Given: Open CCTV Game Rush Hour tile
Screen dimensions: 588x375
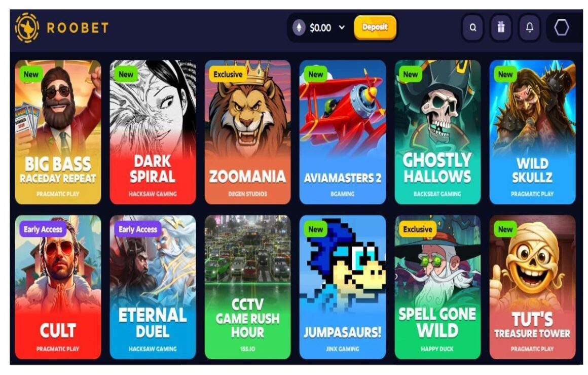Looking at the screenshot, I should coord(247,287).
